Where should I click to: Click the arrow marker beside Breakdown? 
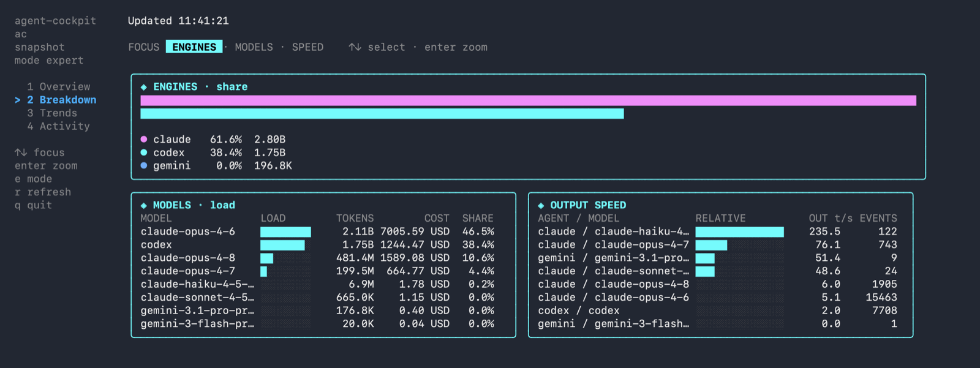tap(18, 100)
